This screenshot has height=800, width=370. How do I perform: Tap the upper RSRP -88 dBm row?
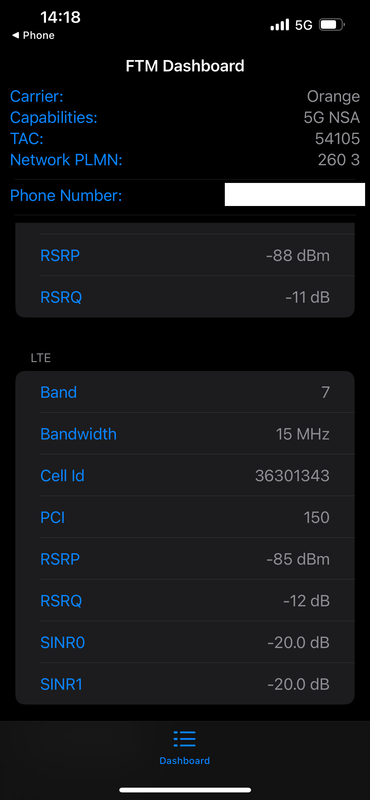(185, 256)
